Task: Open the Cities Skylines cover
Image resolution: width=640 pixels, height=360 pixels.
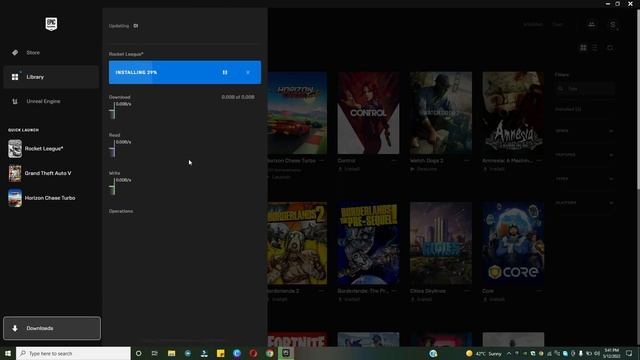Action: 441,243
